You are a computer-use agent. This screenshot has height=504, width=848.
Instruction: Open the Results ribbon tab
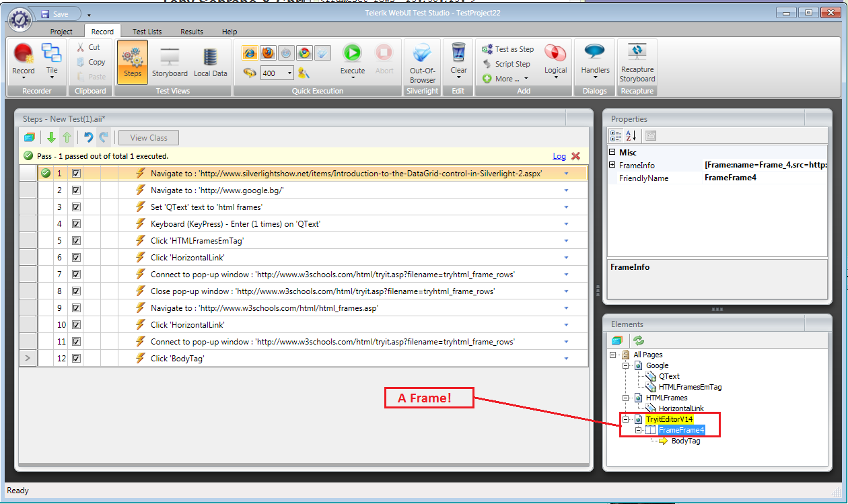click(192, 32)
